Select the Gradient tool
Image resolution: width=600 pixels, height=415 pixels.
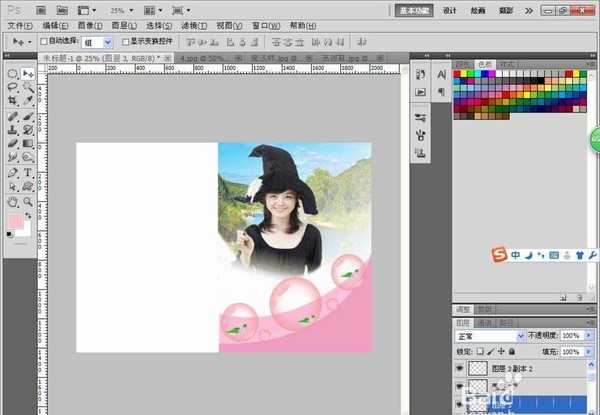(x=28, y=143)
